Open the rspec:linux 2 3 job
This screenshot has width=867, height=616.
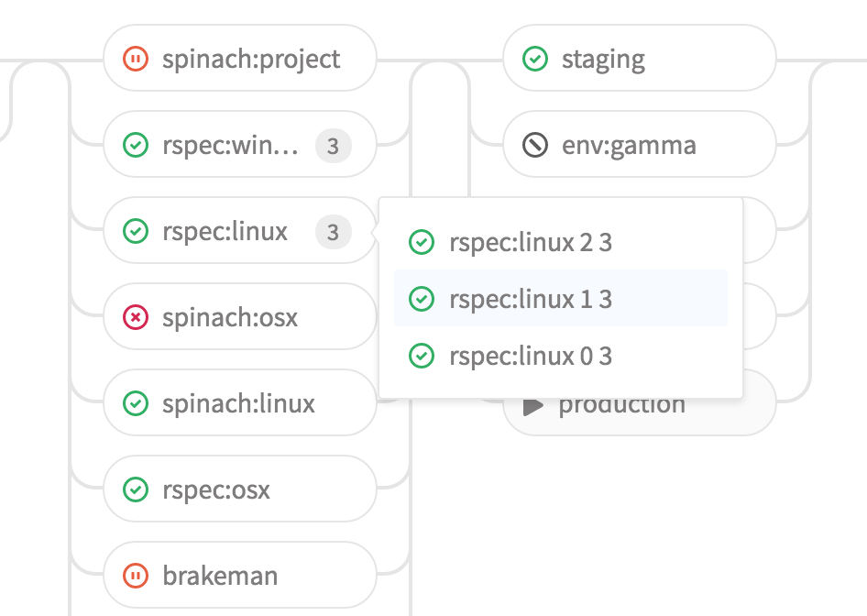click(530, 242)
